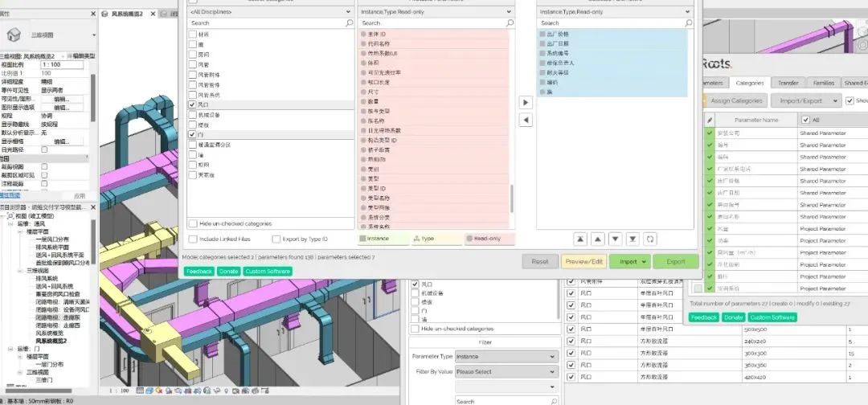Click the add-parameter right arrow button
Image resolution: width=868 pixels, height=405 pixels.
point(526,103)
